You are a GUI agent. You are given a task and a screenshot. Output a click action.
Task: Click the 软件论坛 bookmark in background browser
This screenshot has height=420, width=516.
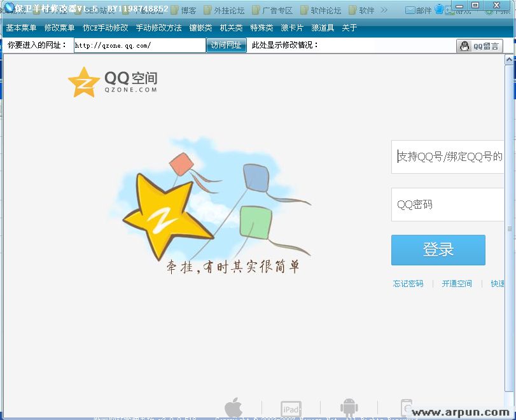point(321,11)
